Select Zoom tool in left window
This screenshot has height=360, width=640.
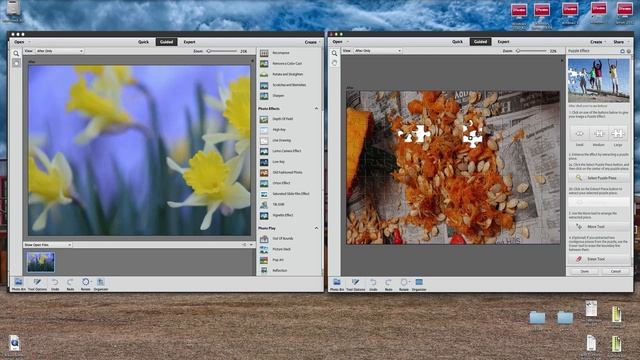(16, 53)
